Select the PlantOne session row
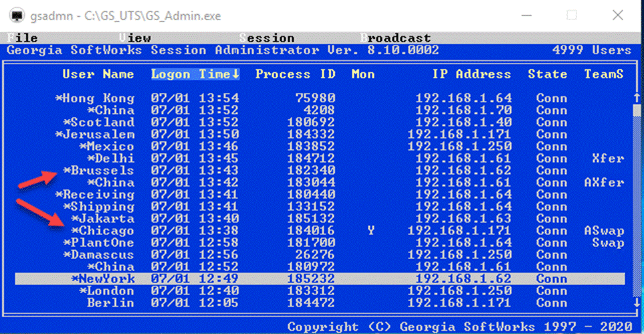 (x=320, y=243)
